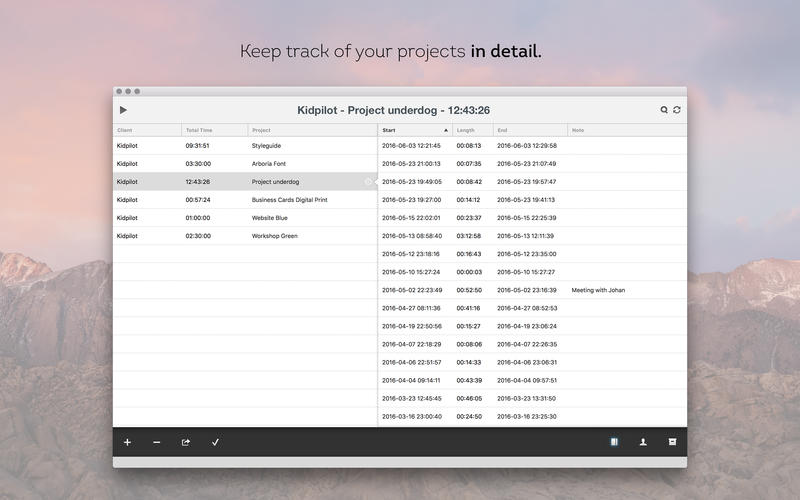Select the Arboria Font project row
This screenshot has height=500, width=800.
269,164
